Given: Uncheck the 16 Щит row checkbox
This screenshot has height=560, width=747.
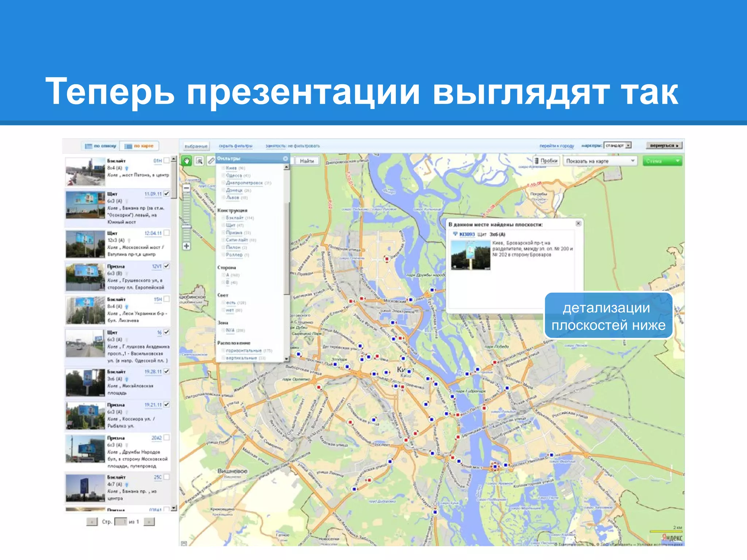Looking at the screenshot, I should [166, 332].
